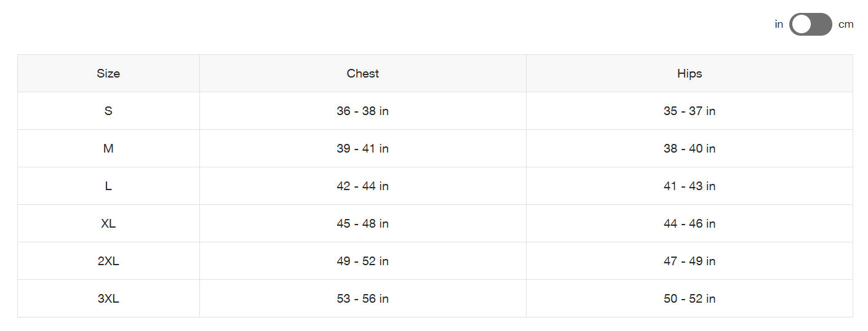Click the Size column header
Screen dimensions: 868x331
(108, 73)
